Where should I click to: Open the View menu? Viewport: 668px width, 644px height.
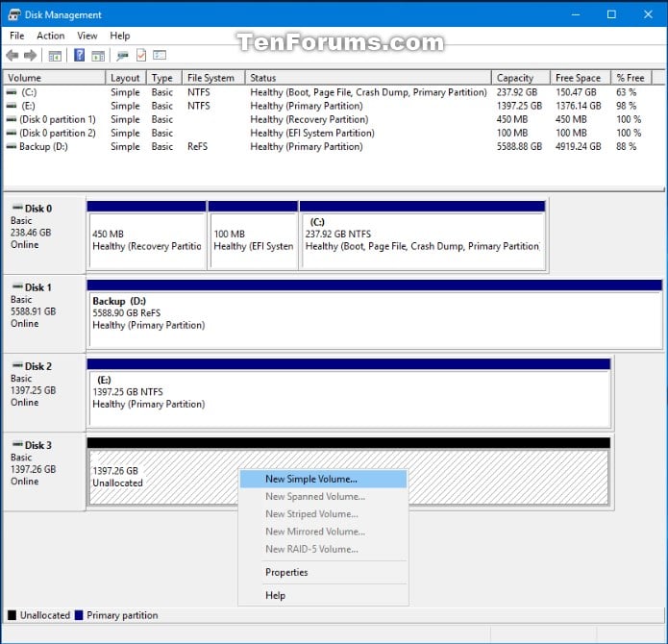coord(87,36)
